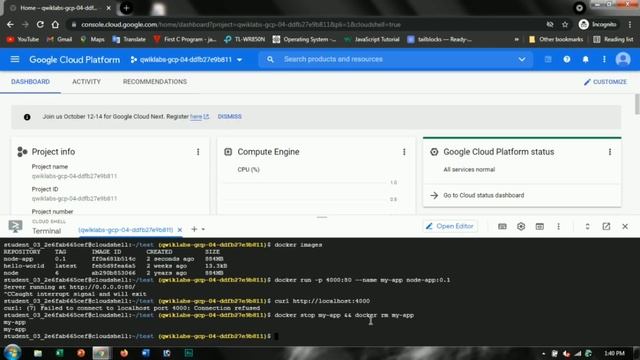Image resolution: width=640 pixels, height=360 pixels.
Task: Open the Other bookmarks folder
Action: click(556, 40)
